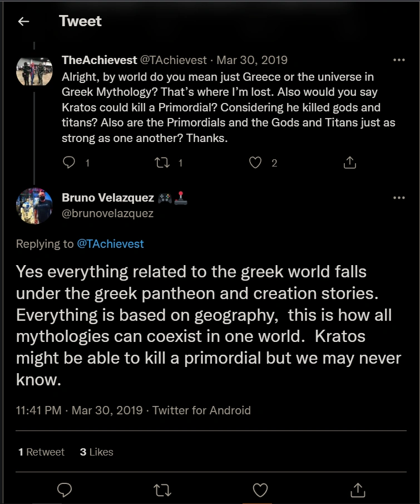This screenshot has width=420, height=504.
Task: Open Bruno Velazquez's profile avatar
Action: (34, 206)
